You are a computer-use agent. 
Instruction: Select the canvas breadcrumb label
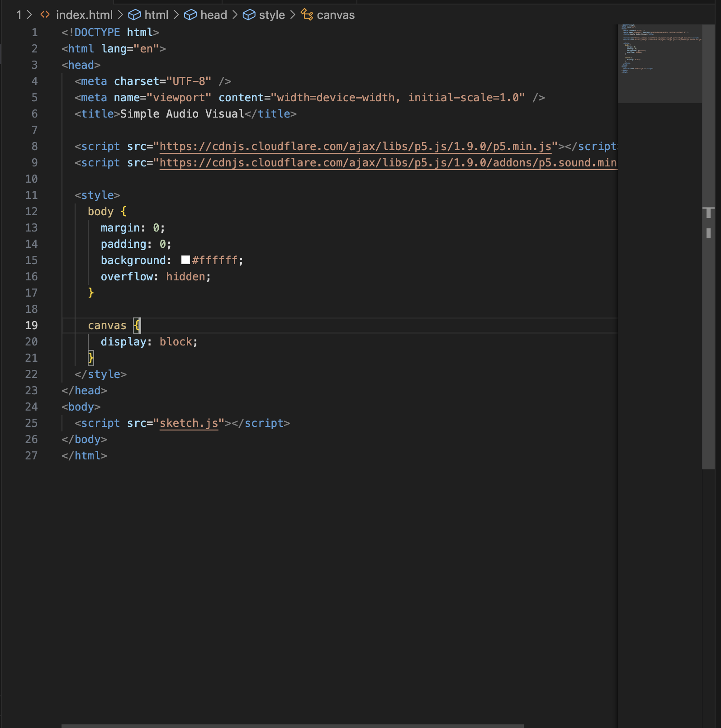(336, 15)
